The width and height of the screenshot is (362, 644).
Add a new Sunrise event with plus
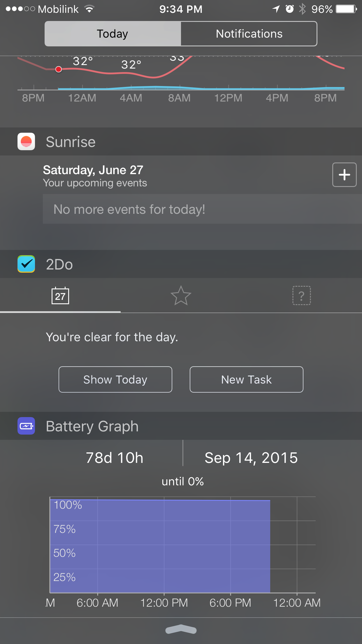tap(344, 175)
